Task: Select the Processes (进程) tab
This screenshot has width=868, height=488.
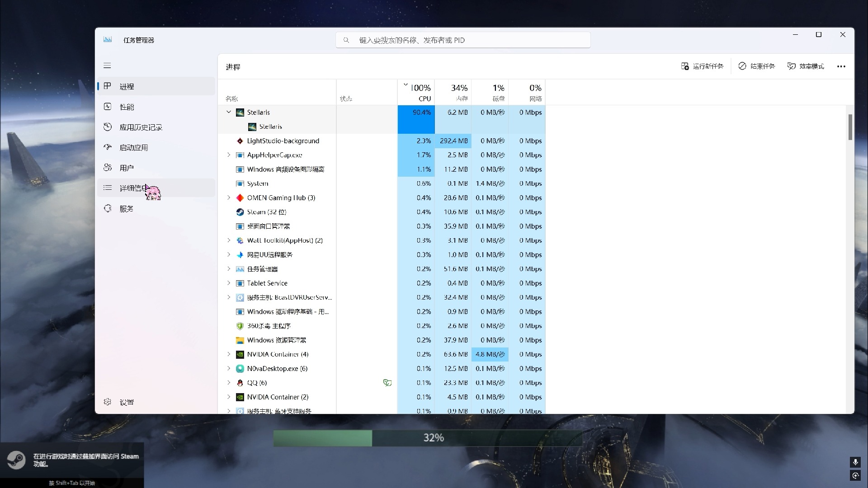Action: tap(127, 86)
